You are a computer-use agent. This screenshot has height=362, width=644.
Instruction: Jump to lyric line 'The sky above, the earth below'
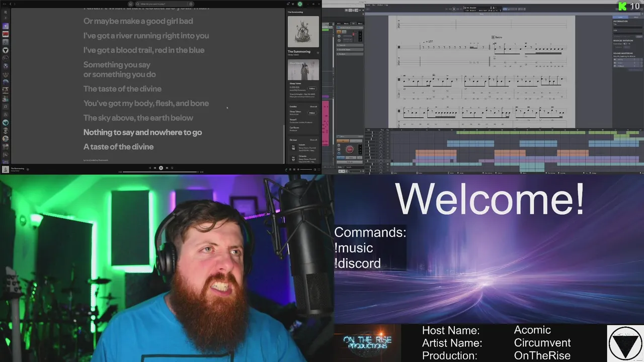[138, 118]
